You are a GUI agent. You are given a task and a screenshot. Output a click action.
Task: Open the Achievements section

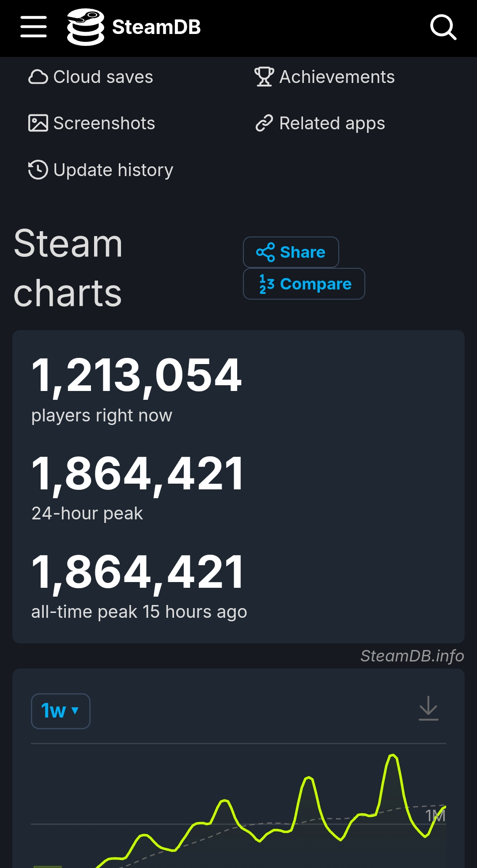[x=337, y=77]
